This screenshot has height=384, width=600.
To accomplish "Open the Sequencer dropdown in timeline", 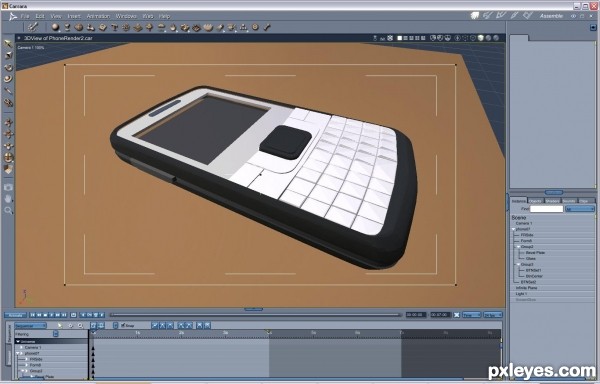I will tap(31, 326).
